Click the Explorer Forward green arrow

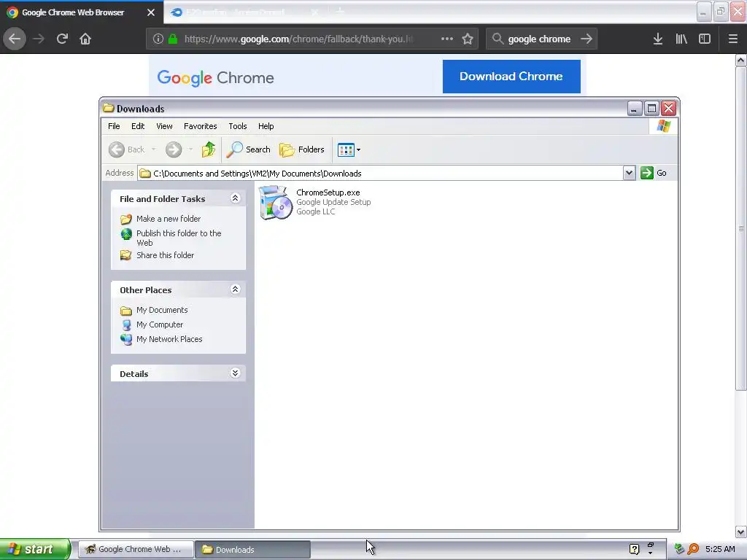pyautogui.click(x=174, y=149)
